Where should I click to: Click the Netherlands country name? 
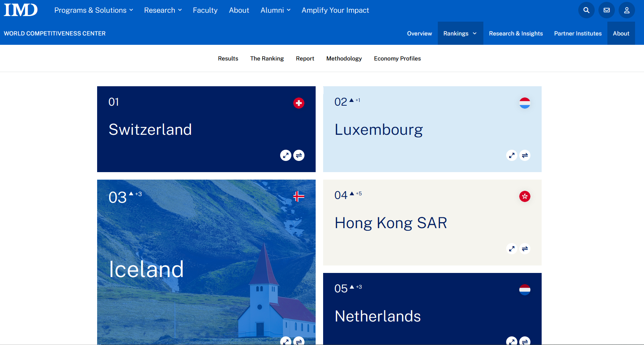[378, 316]
